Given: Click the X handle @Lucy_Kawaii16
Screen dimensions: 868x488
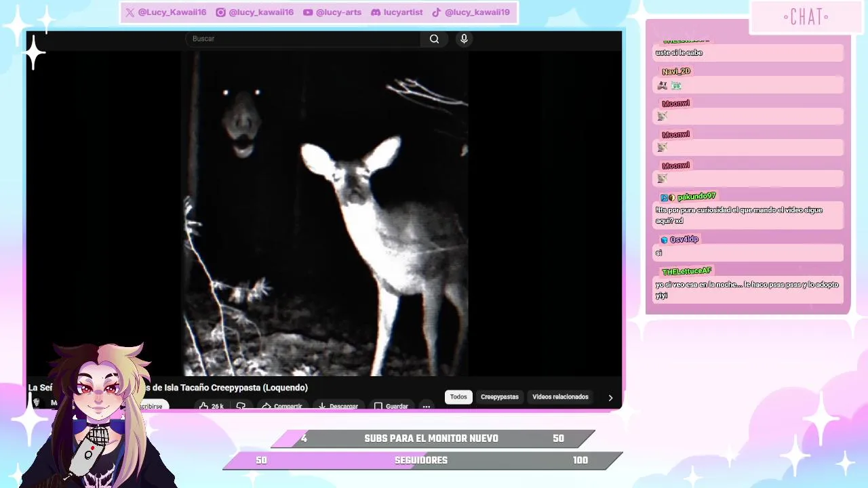Looking at the screenshot, I should 165,12.
